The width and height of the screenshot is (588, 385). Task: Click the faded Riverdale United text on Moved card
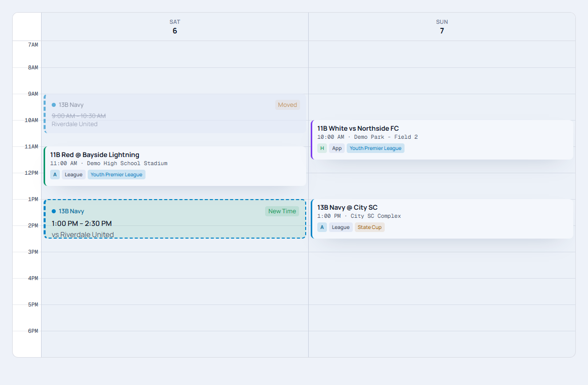75,124
